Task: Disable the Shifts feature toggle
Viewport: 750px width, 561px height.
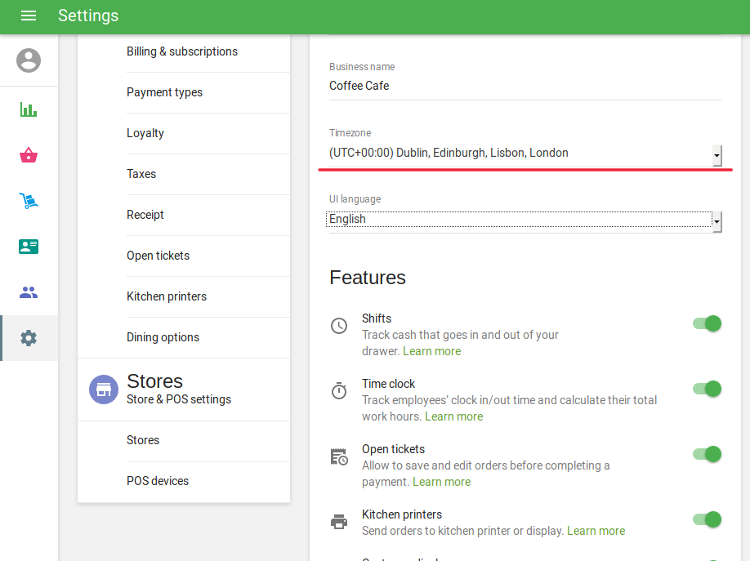Action: [x=708, y=323]
